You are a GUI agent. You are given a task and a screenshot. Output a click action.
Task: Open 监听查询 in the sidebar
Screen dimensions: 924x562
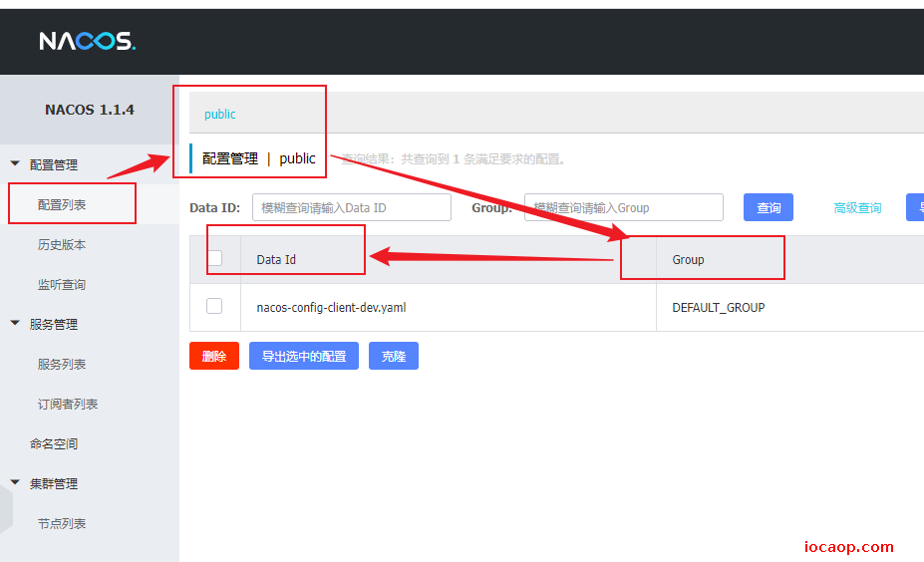point(62,285)
